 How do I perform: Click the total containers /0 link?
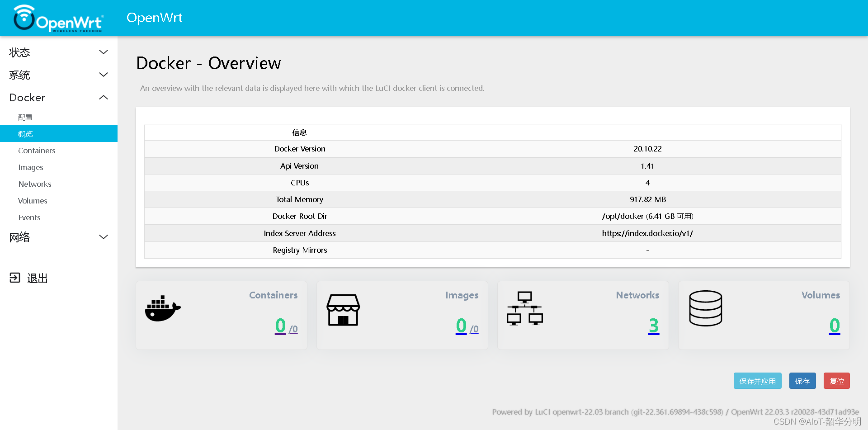pyautogui.click(x=293, y=329)
